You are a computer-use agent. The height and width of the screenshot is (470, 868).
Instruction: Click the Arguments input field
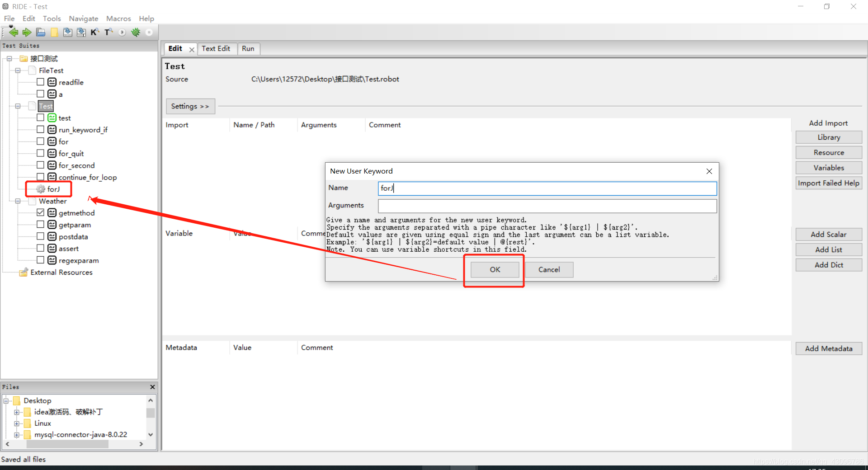pos(547,206)
